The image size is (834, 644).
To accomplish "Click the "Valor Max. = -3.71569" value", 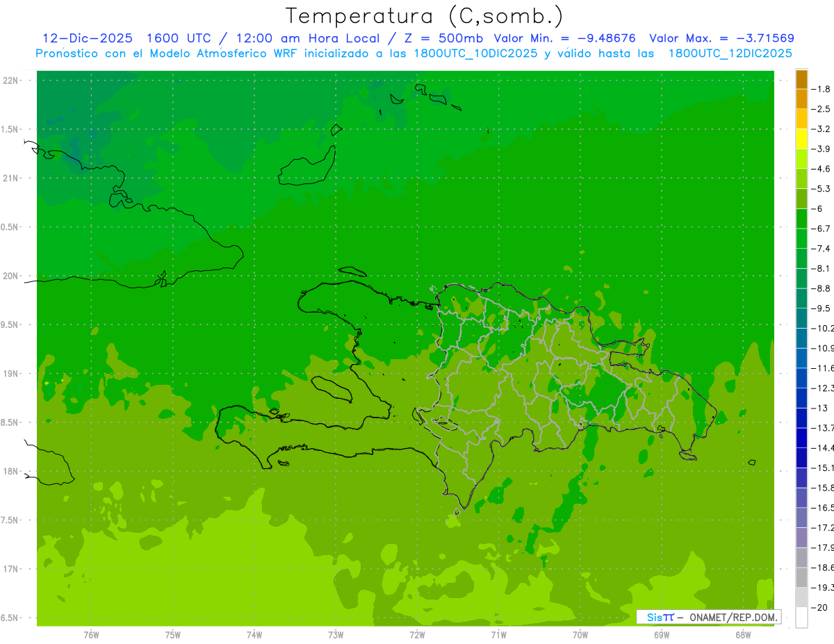I will (721, 38).
